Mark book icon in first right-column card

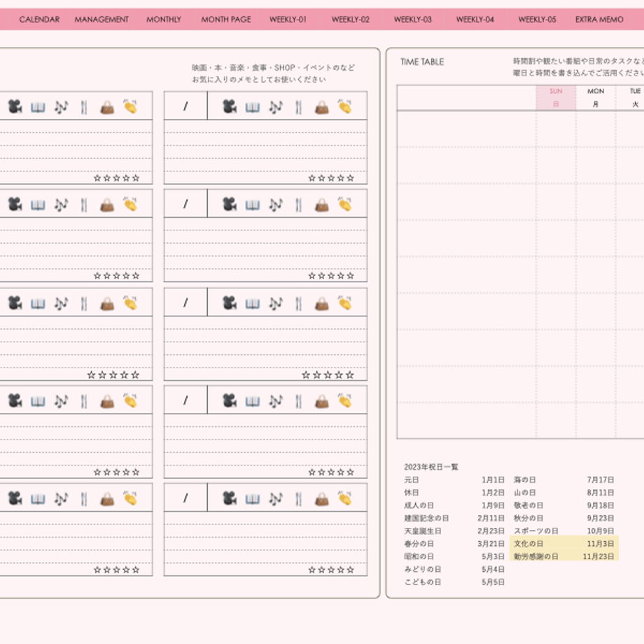[253, 108]
